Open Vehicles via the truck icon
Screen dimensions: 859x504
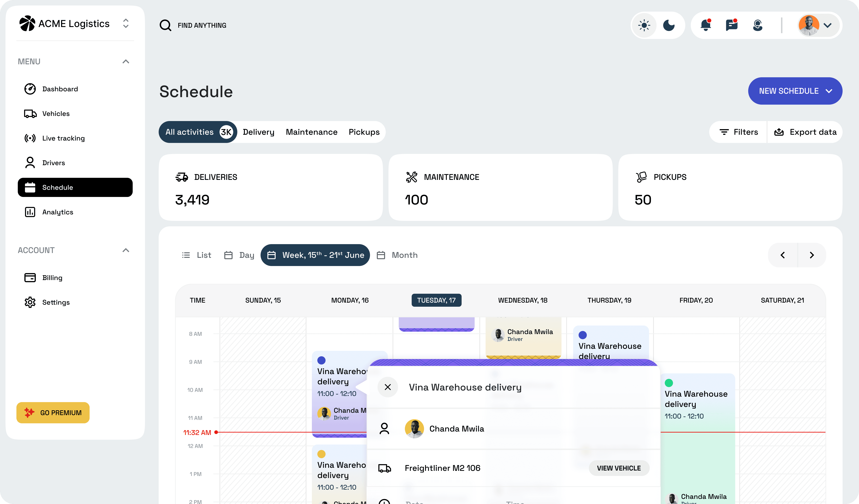[30, 114]
